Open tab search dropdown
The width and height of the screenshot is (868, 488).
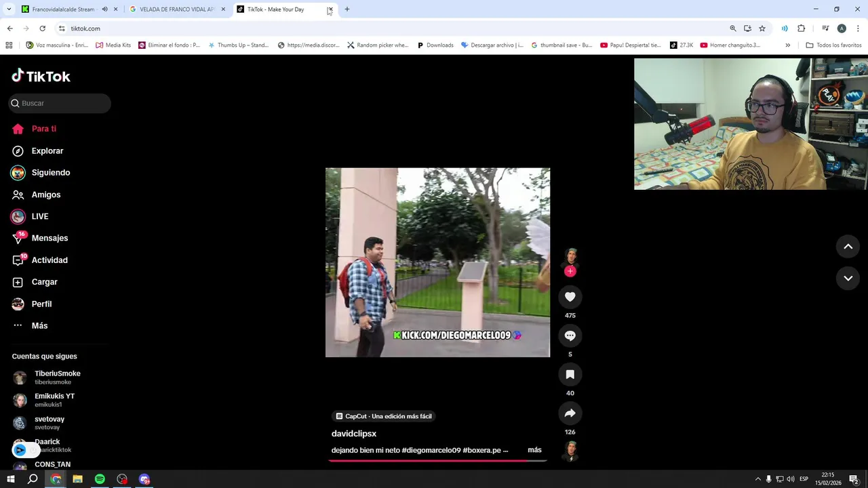click(9, 9)
